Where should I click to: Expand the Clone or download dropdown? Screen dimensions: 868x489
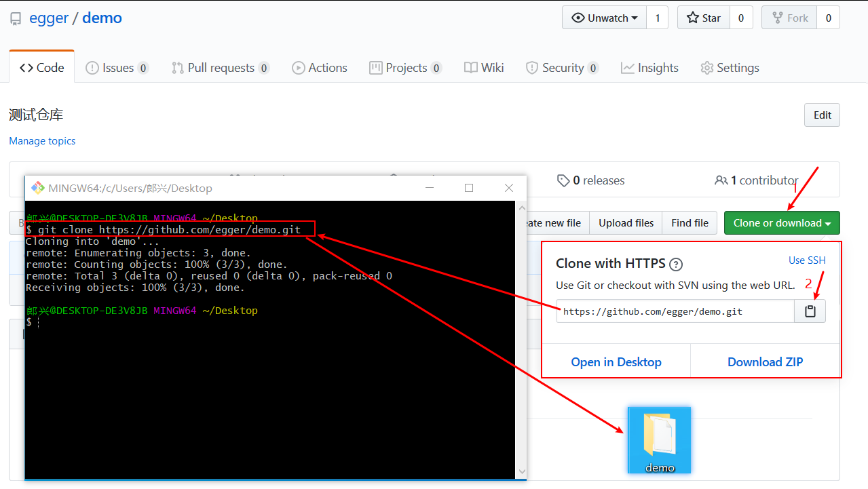tap(782, 223)
